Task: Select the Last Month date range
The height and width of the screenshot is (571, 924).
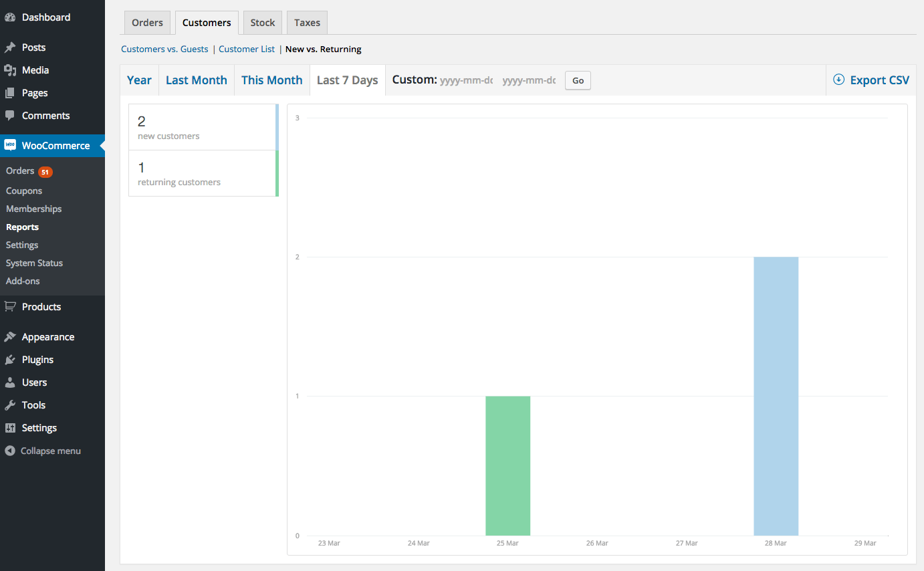Action: (196, 80)
